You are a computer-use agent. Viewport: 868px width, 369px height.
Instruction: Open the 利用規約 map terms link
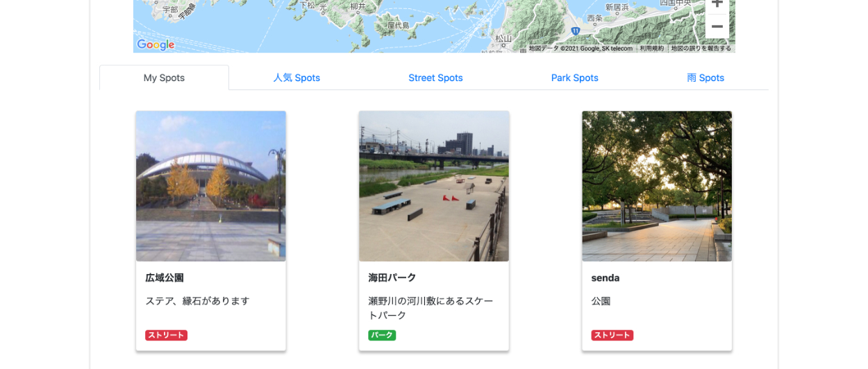(651, 49)
